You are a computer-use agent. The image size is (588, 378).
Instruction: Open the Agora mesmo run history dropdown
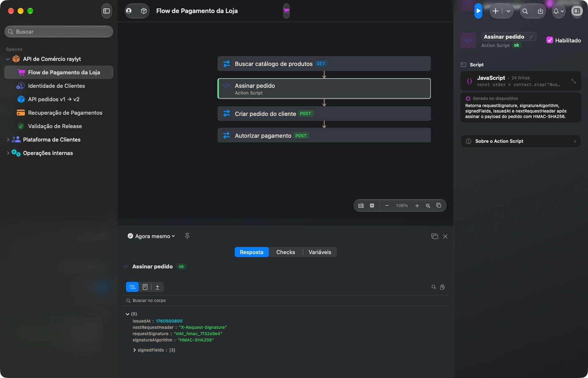[151, 236]
